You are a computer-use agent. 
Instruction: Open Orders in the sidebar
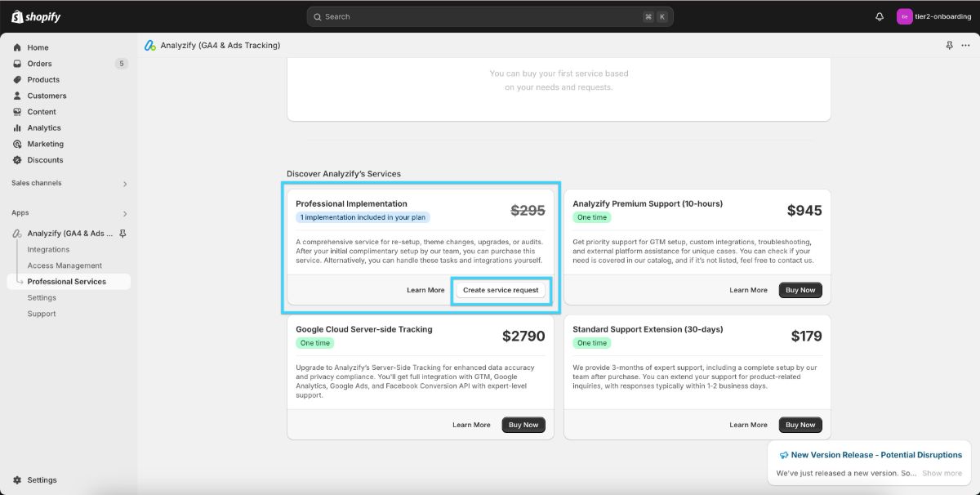39,64
